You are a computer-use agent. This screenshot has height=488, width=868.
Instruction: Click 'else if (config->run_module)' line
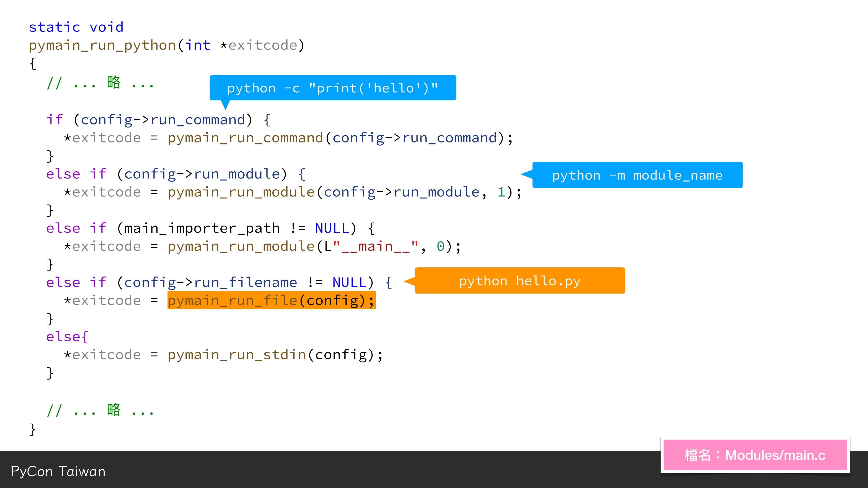[175, 174]
